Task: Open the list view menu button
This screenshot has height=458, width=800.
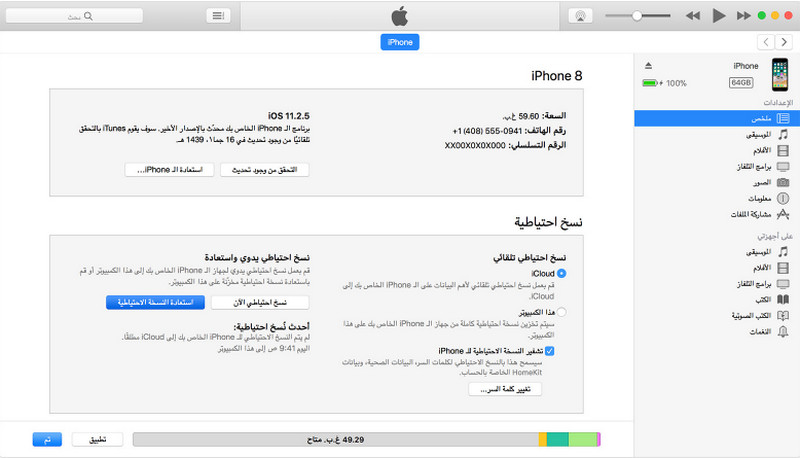Action: (x=218, y=16)
